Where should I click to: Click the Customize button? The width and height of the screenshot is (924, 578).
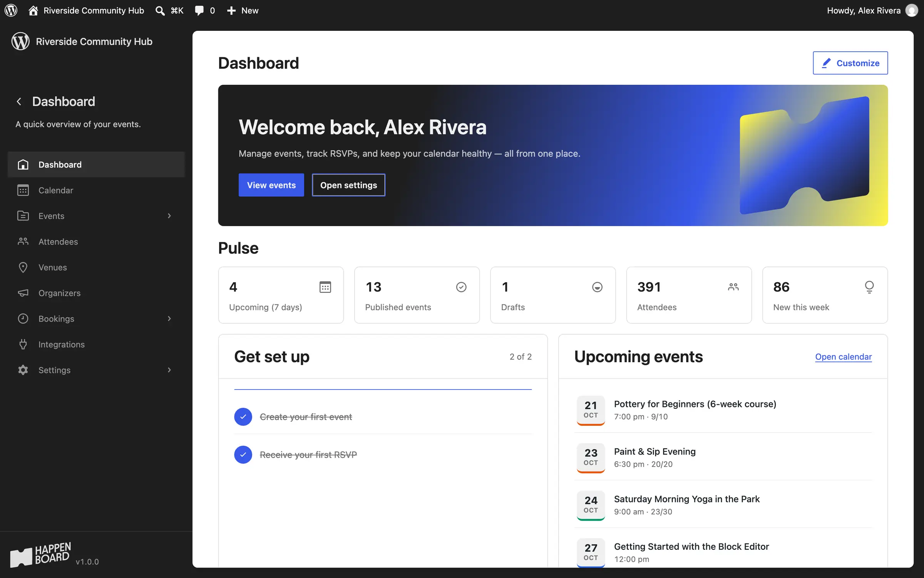[850, 63]
